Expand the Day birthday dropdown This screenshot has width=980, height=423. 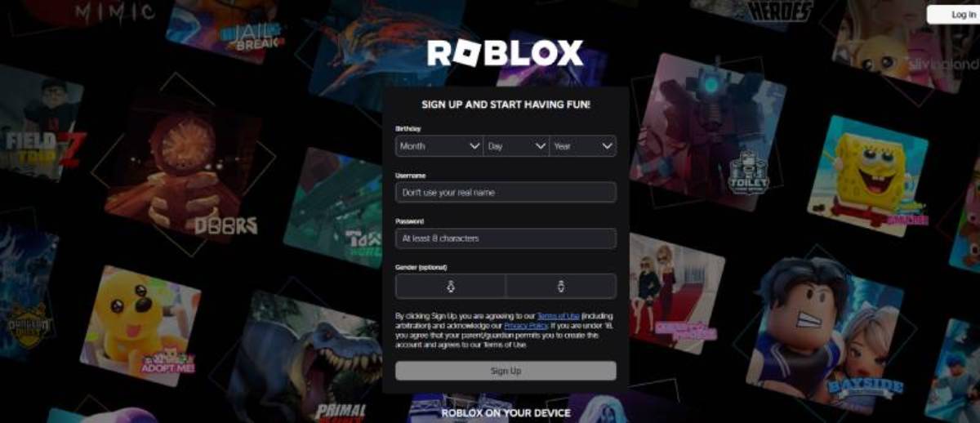(x=516, y=146)
